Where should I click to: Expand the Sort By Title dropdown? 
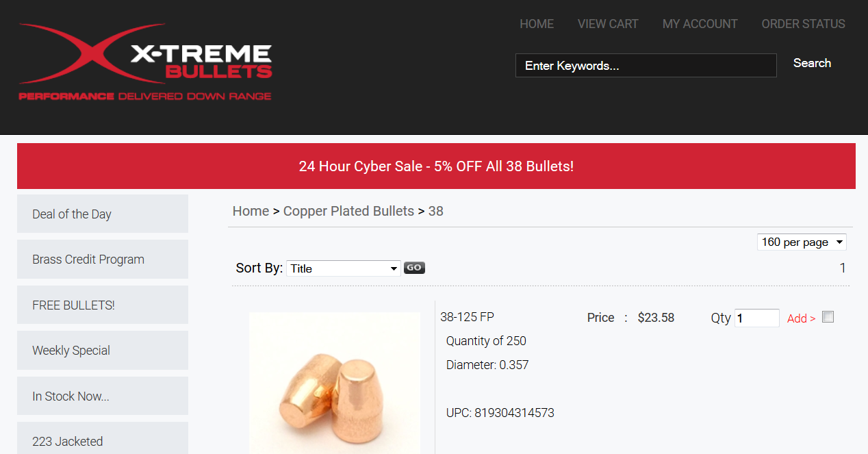(x=343, y=268)
